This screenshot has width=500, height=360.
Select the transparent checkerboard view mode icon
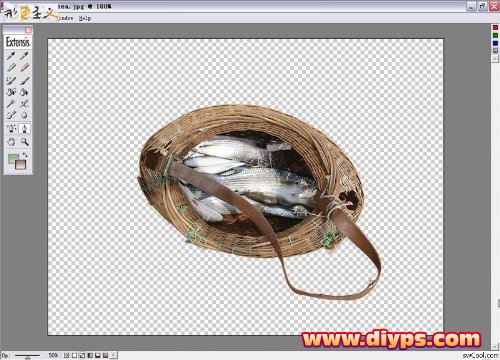pyautogui.click(x=67, y=355)
